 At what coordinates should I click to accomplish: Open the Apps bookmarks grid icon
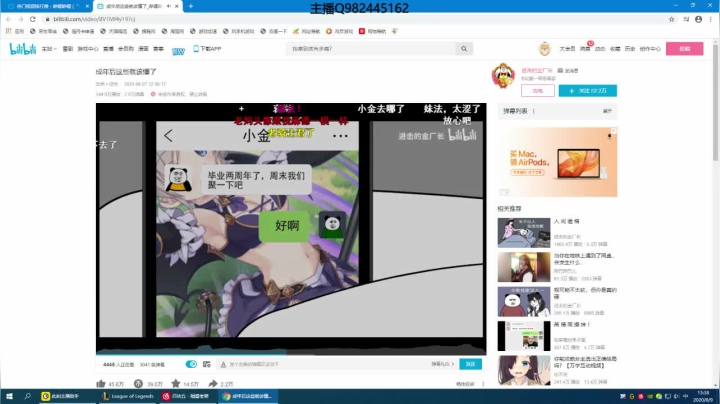point(8,31)
